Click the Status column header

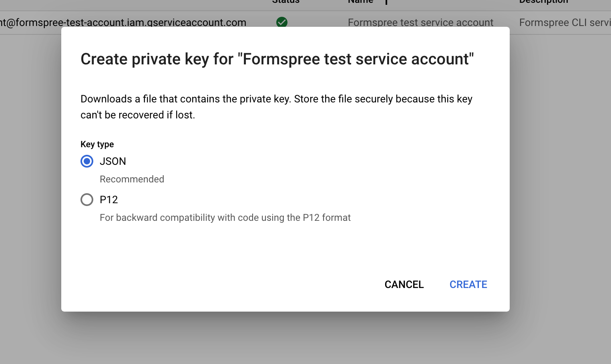(x=285, y=2)
